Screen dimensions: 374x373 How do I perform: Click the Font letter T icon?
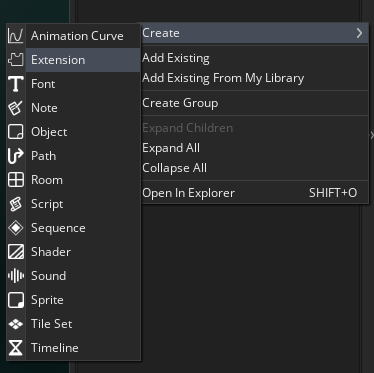(x=16, y=84)
